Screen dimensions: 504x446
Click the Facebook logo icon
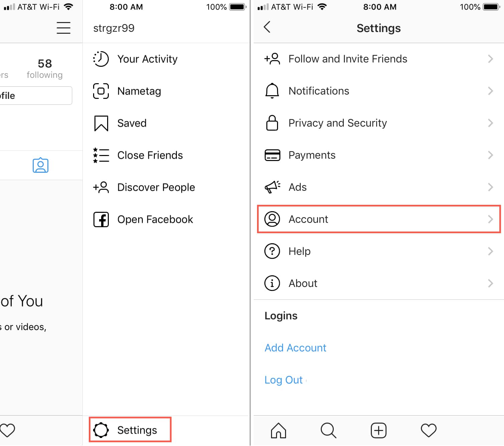[101, 219]
